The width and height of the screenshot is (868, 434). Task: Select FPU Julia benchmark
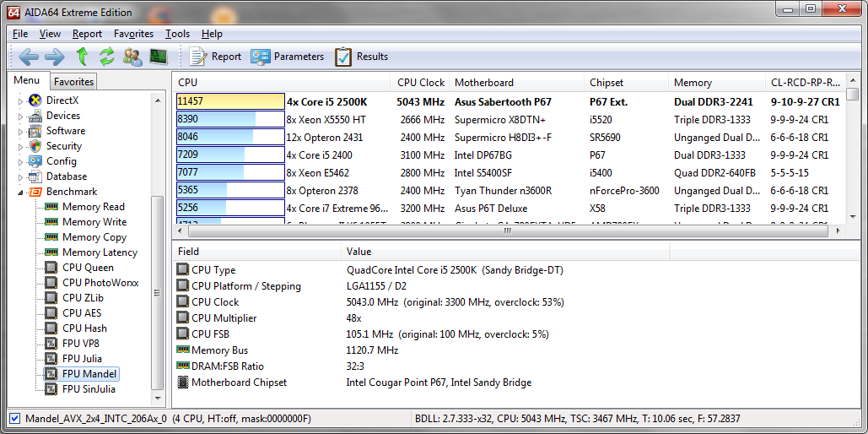tap(82, 359)
